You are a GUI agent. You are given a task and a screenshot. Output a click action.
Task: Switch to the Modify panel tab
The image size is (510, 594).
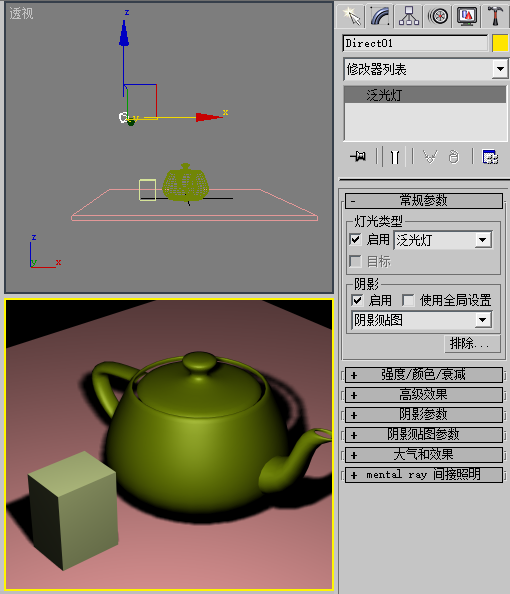(380, 16)
